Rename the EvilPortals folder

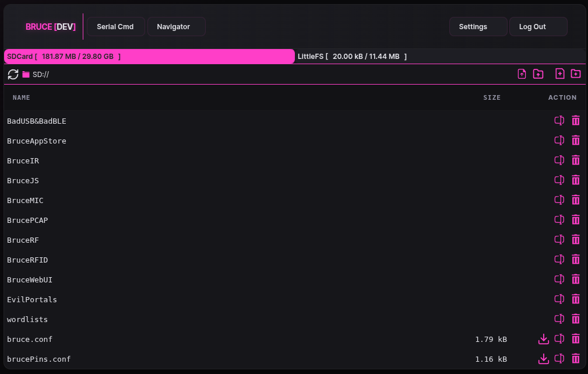[559, 299]
